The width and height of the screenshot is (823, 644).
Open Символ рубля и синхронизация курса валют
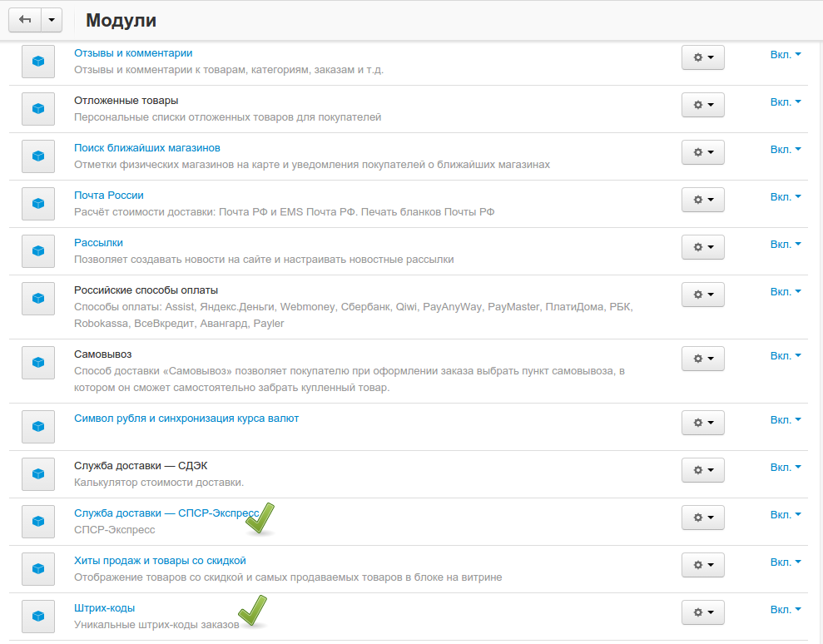(x=186, y=418)
